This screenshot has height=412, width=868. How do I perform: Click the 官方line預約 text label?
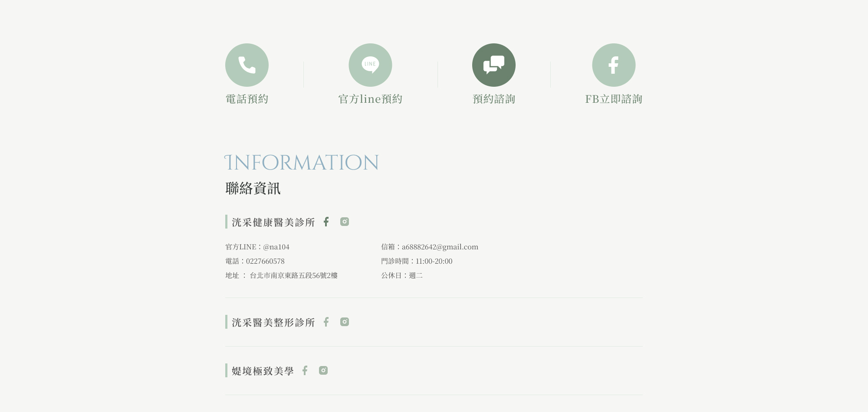370,99
